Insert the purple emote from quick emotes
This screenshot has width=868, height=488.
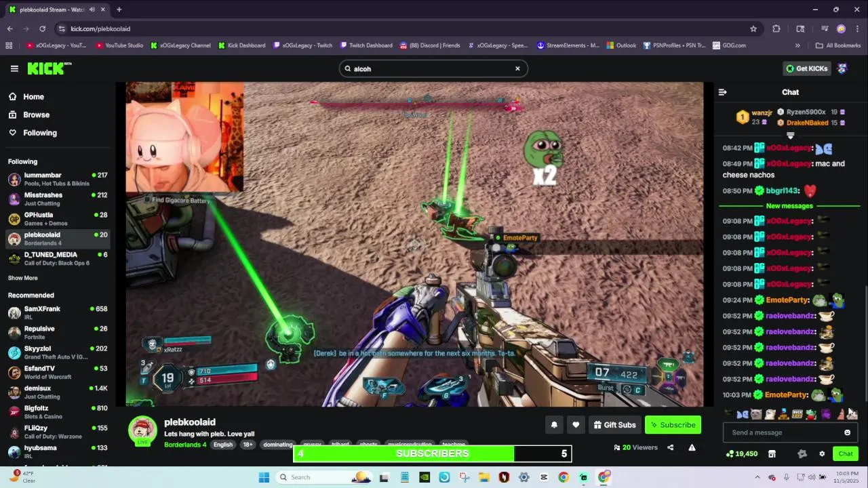[x=826, y=414]
